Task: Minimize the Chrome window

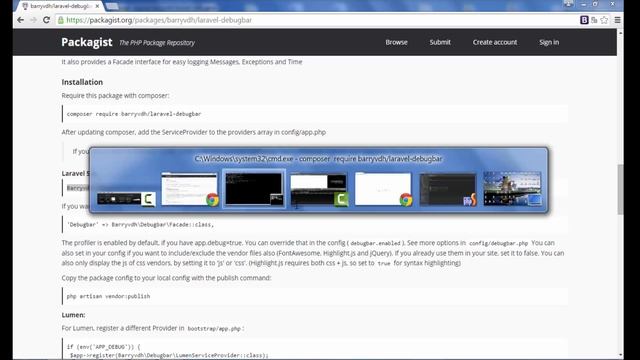Action: click(x=583, y=4)
